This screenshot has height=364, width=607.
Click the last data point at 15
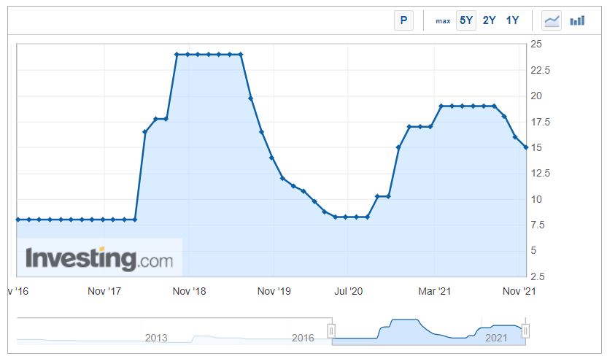(526, 147)
